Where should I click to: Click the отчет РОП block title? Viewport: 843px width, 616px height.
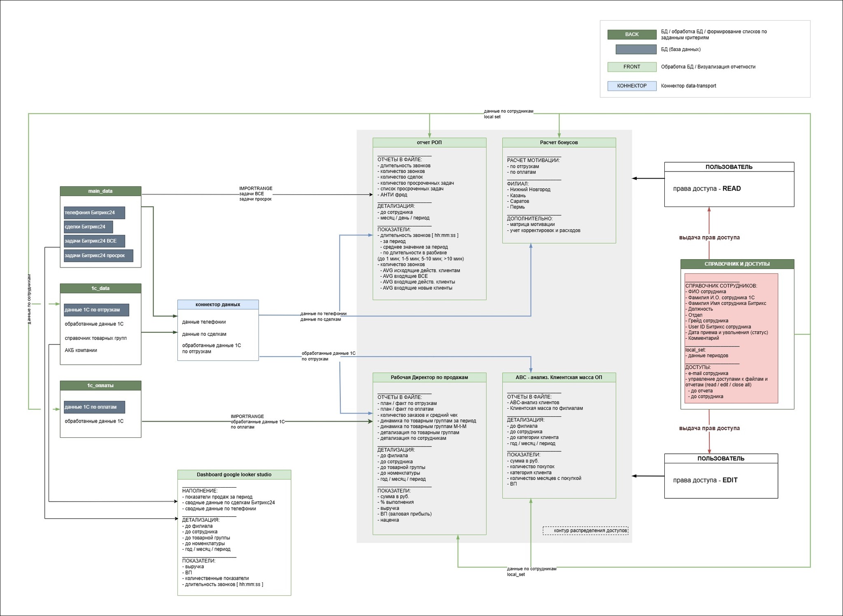tap(429, 142)
